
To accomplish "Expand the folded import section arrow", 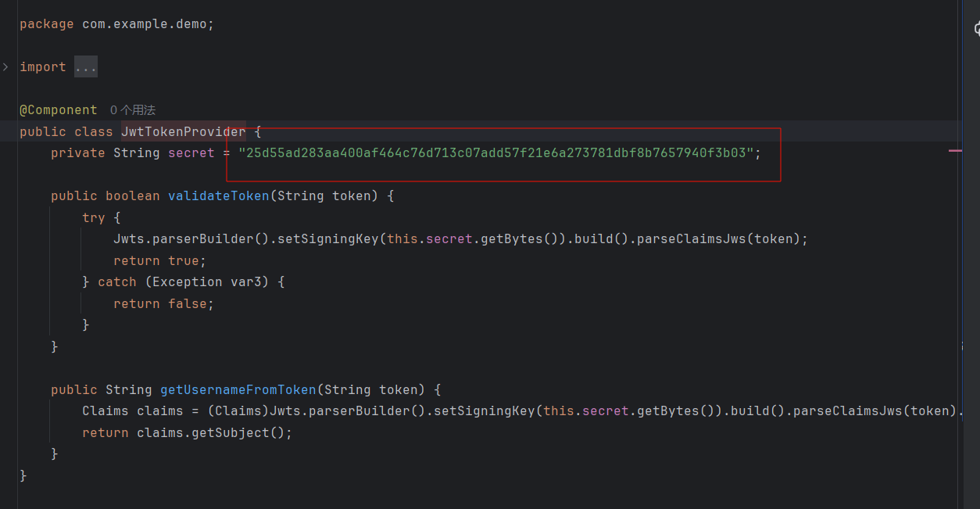I will click(x=5, y=67).
